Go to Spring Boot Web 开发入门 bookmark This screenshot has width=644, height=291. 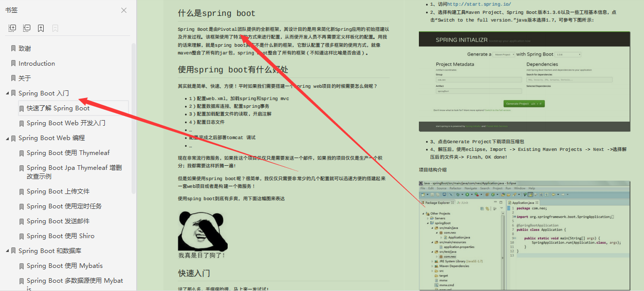tap(66, 123)
